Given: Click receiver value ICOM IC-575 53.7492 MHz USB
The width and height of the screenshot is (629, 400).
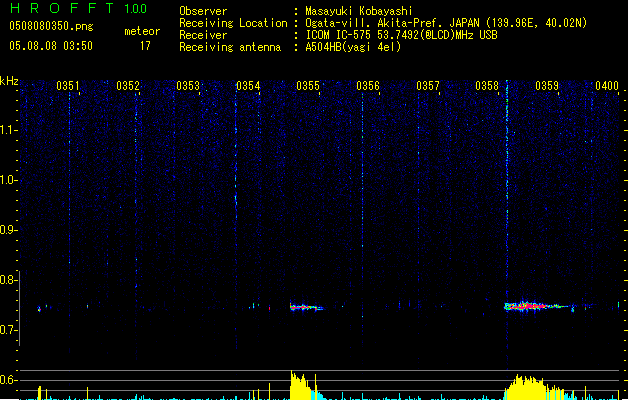Looking at the screenshot, I should click(402, 35).
